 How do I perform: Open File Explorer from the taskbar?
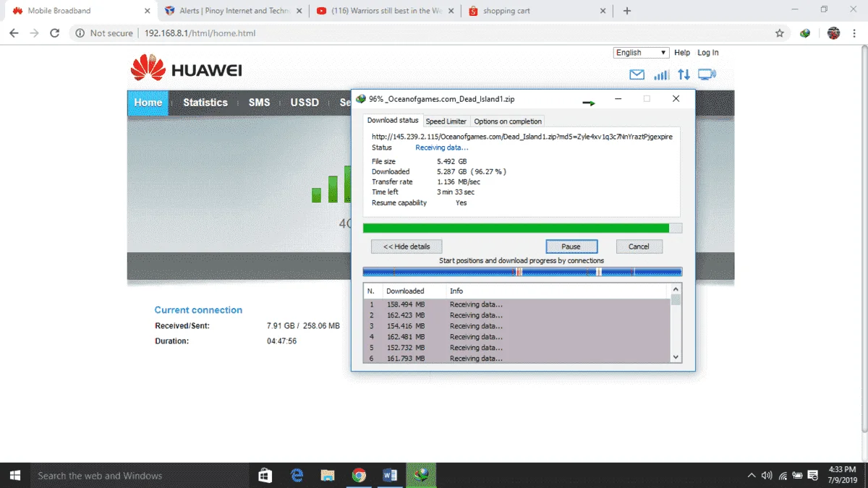pyautogui.click(x=328, y=476)
